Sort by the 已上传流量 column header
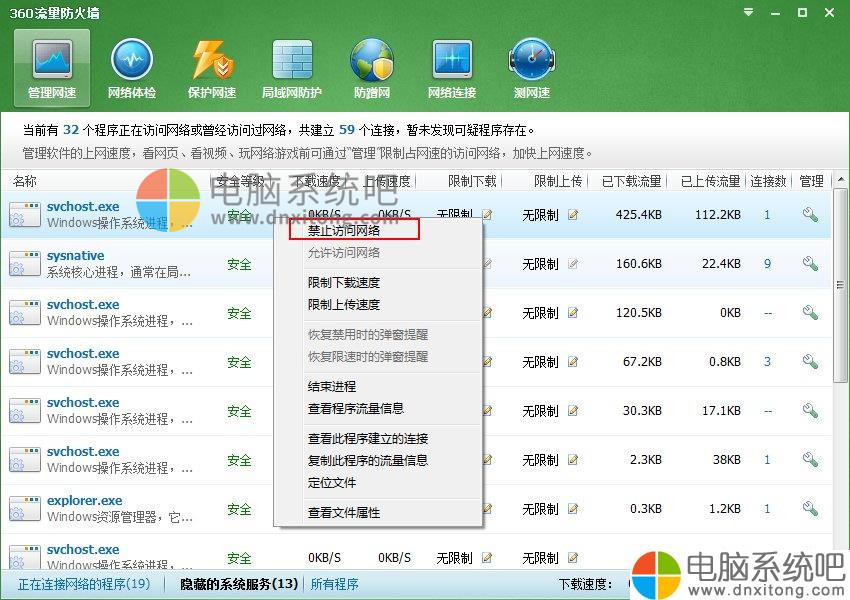 coord(711,181)
